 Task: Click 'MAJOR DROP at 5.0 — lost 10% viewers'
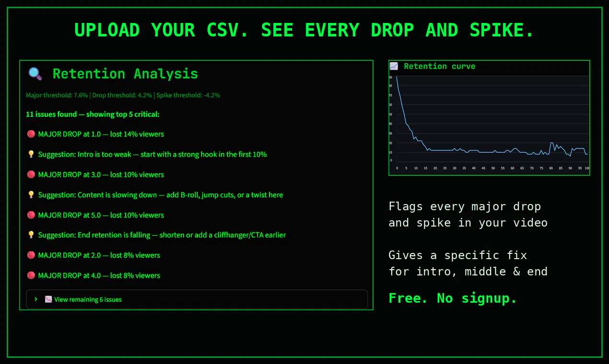click(x=101, y=215)
